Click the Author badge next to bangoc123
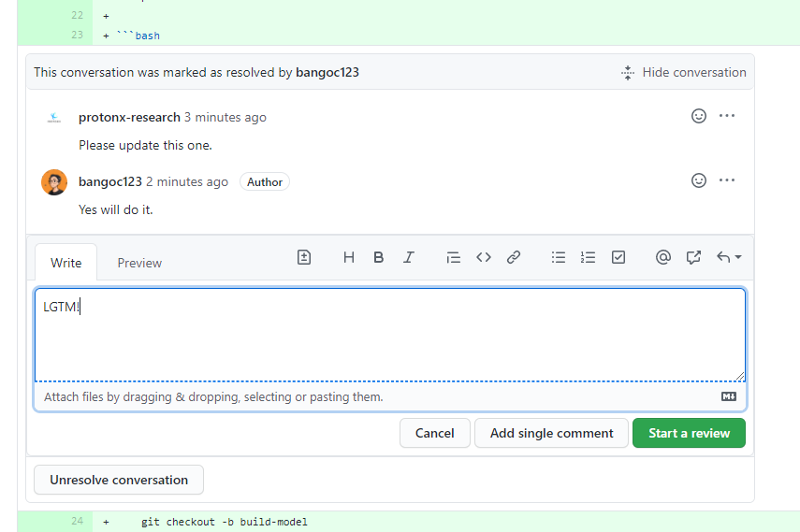The image size is (800, 532). pos(264,182)
